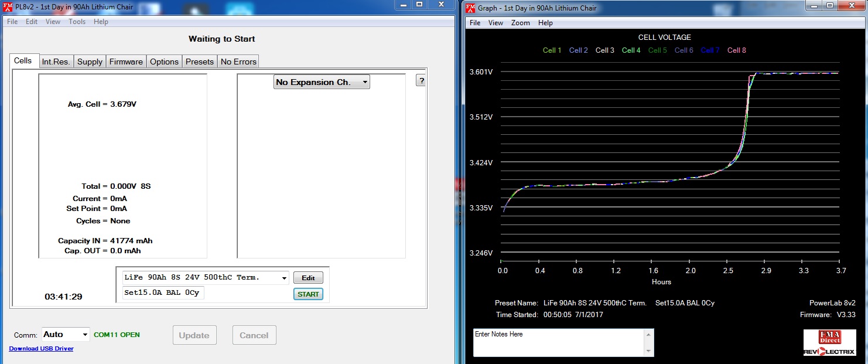Image resolution: width=868 pixels, height=364 pixels.
Task: Open Tools menu in PL8v2 window
Action: click(77, 22)
